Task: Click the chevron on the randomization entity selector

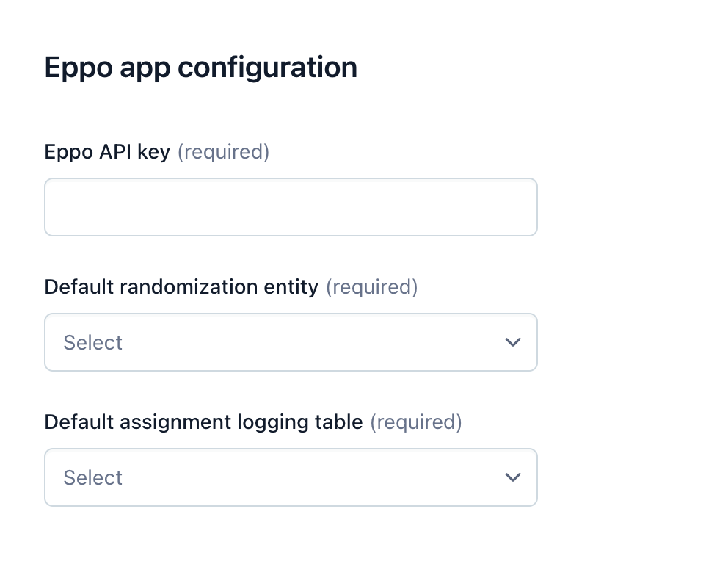Action: point(512,342)
